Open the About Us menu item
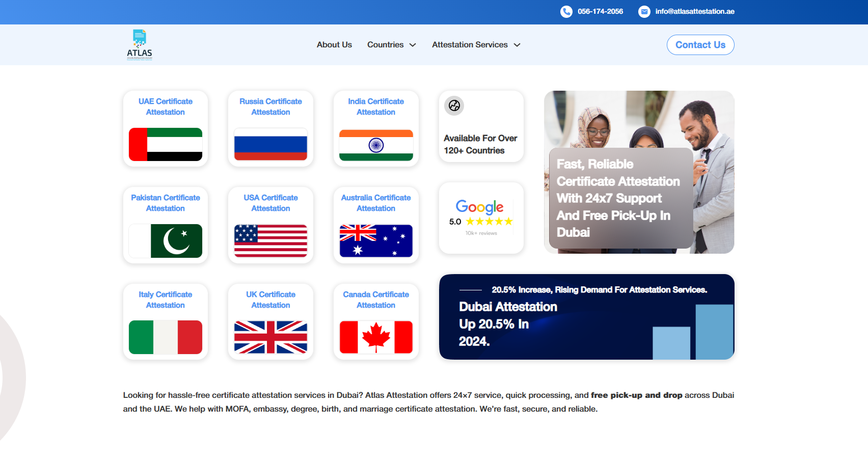 334,45
